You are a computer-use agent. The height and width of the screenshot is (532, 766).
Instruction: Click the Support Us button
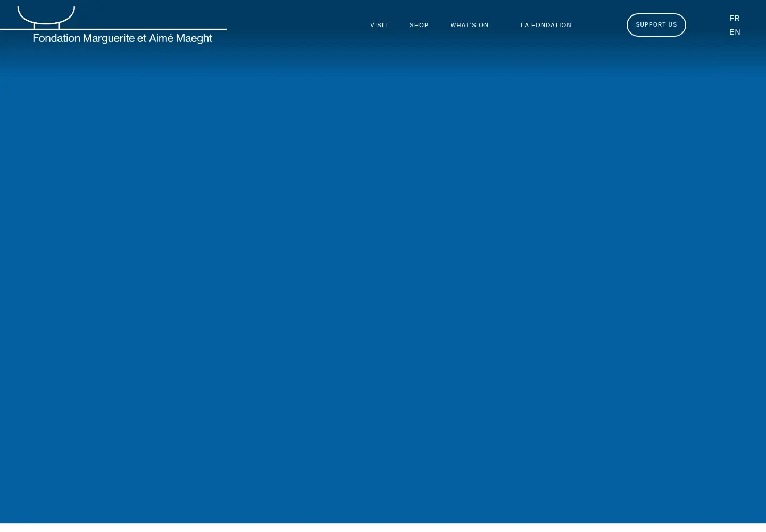click(x=656, y=25)
